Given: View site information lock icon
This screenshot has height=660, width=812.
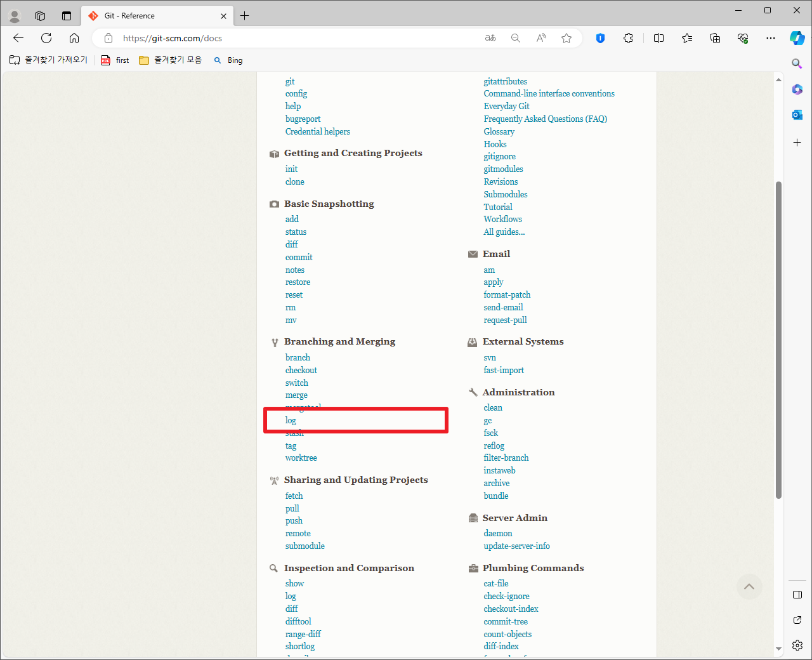Looking at the screenshot, I should coord(108,38).
